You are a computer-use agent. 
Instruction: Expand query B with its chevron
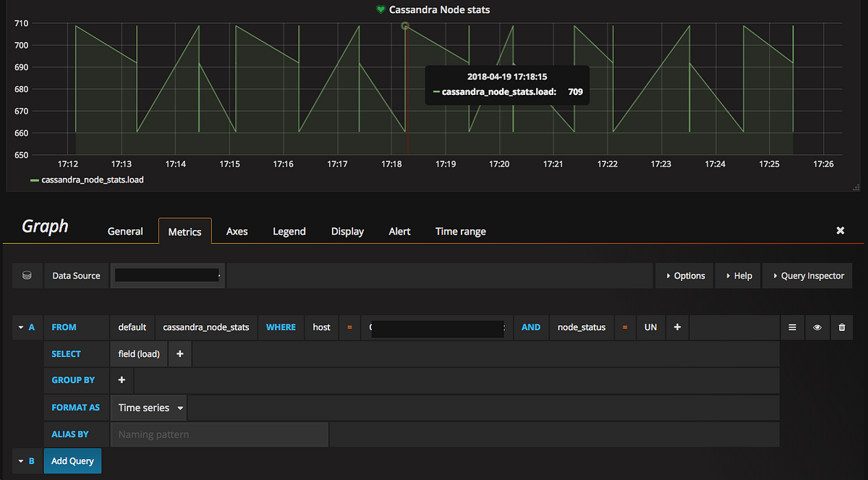click(x=22, y=460)
